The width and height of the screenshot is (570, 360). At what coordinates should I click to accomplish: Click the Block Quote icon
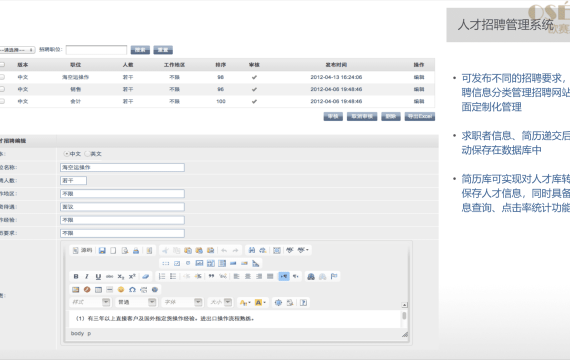pyautogui.click(x=211, y=276)
